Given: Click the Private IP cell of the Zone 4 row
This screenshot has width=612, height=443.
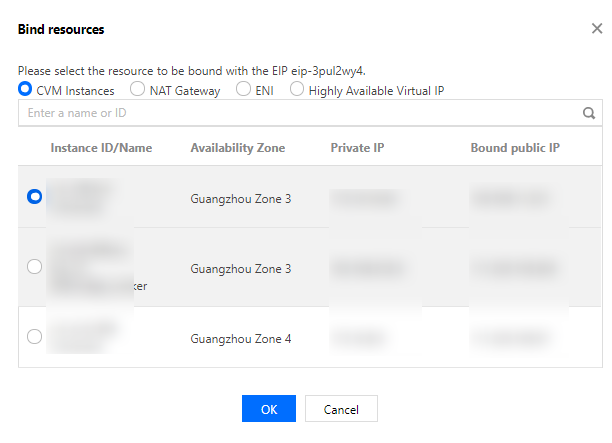Looking at the screenshot, I should coord(358,338).
